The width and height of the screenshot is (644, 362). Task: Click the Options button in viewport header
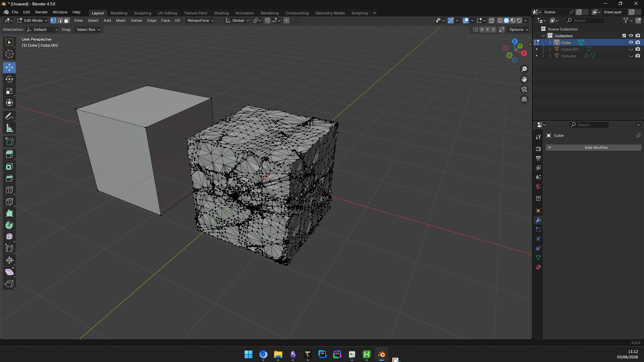pyautogui.click(x=518, y=30)
